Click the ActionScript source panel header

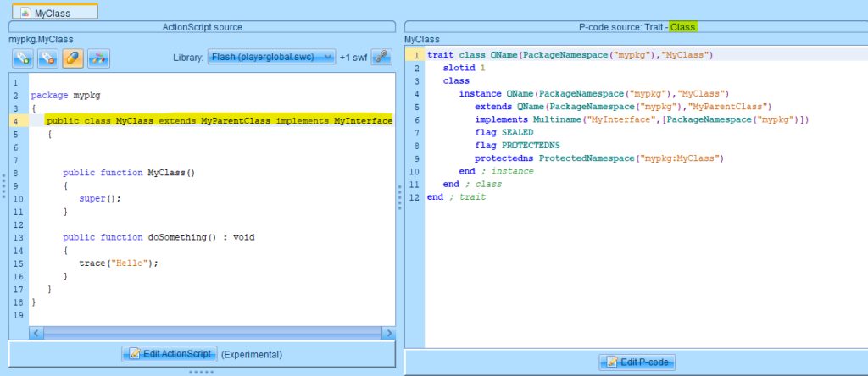pyautogui.click(x=202, y=27)
